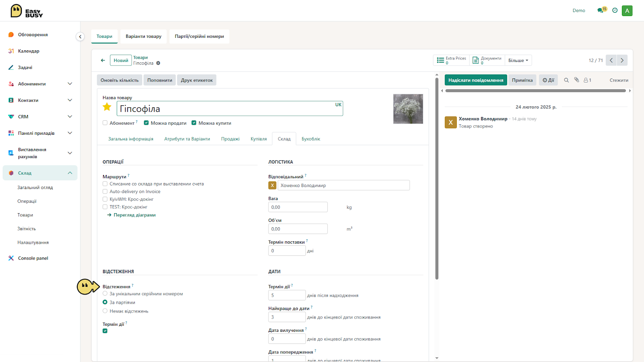
Task: Expand the CRM sidebar menu
Action: 70,117
